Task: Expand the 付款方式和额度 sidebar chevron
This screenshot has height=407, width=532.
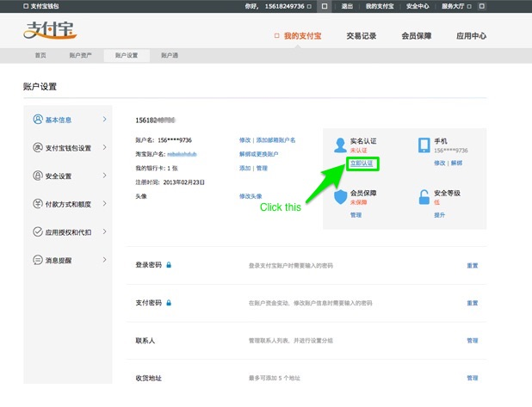Action: pos(104,204)
